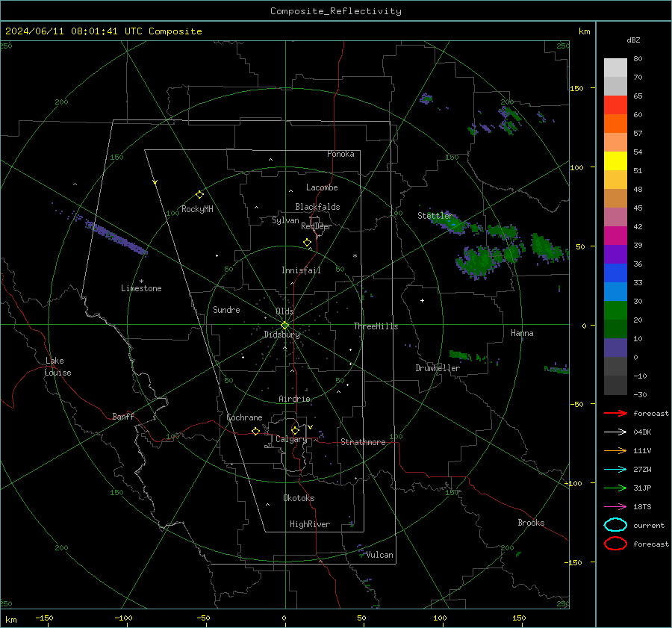Click the Strathmore label
Viewport: 672px width, 628px height.
coord(363,442)
